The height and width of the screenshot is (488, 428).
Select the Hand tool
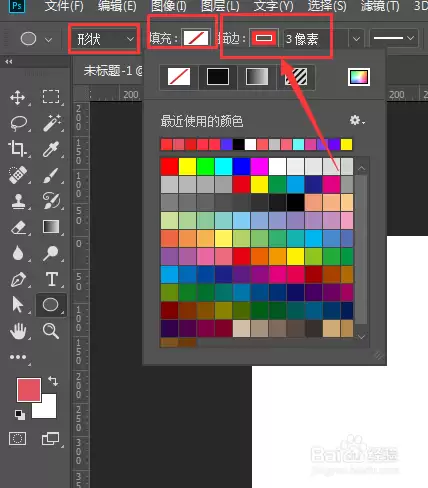point(18,331)
